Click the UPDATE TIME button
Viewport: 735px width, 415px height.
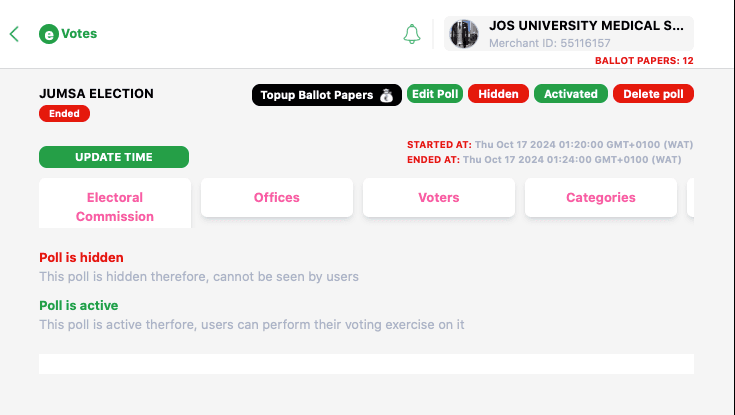(x=114, y=157)
